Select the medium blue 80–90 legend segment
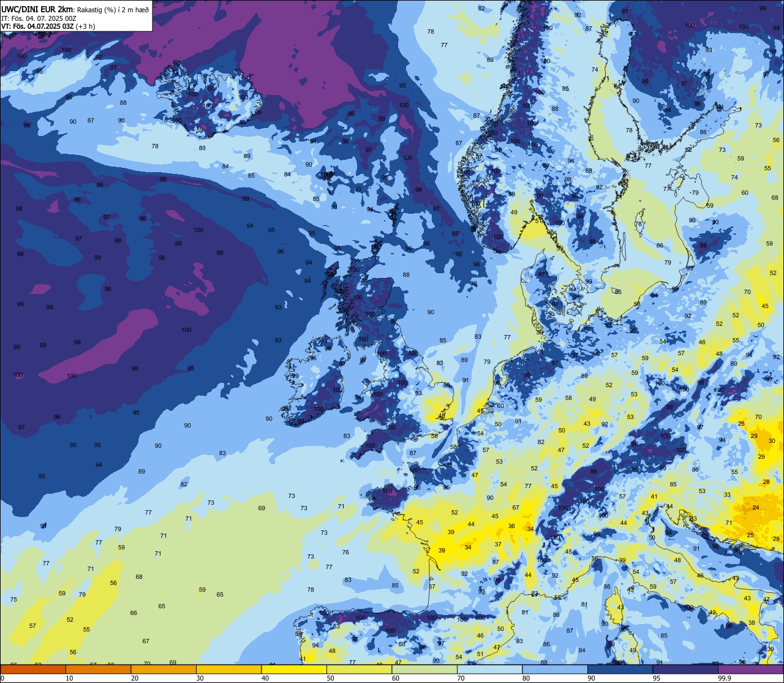The width and height of the screenshot is (784, 683). click(x=556, y=669)
